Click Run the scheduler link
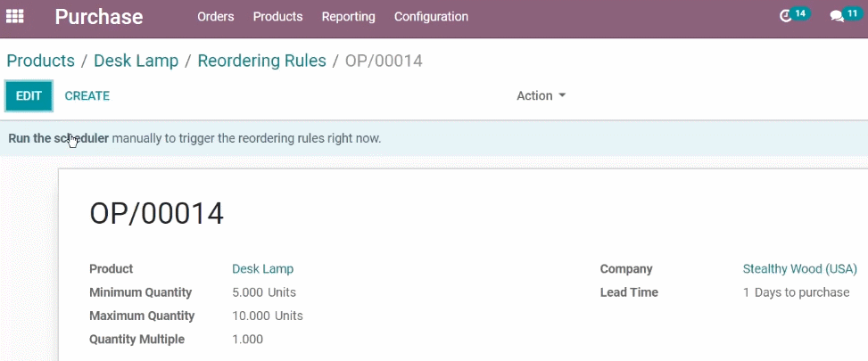The image size is (868, 361). (x=58, y=138)
